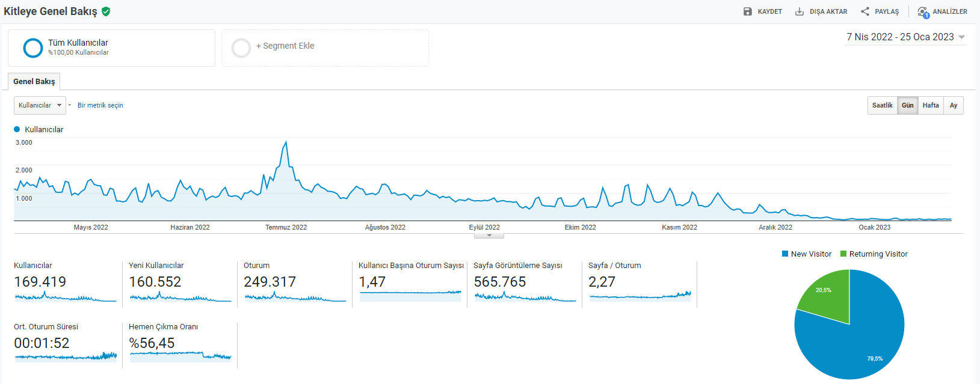The width and height of the screenshot is (980, 384).
Task: Select the Genel Bakış tab
Action: click(34, 81)
